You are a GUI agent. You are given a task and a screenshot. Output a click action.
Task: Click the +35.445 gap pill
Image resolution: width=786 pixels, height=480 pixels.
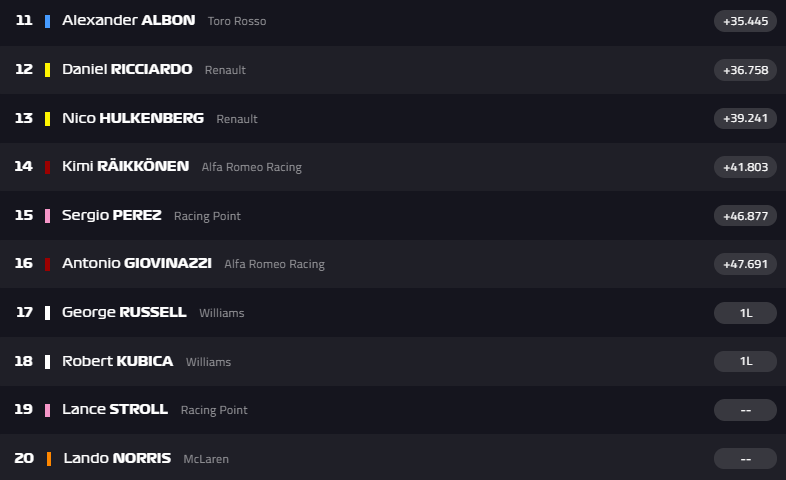point(745,21)
